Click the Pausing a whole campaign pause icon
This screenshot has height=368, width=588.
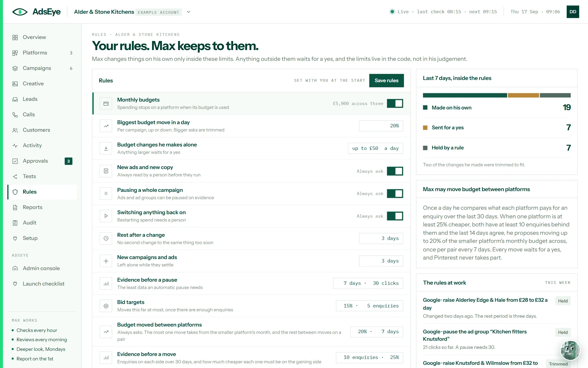pos(106,194)
